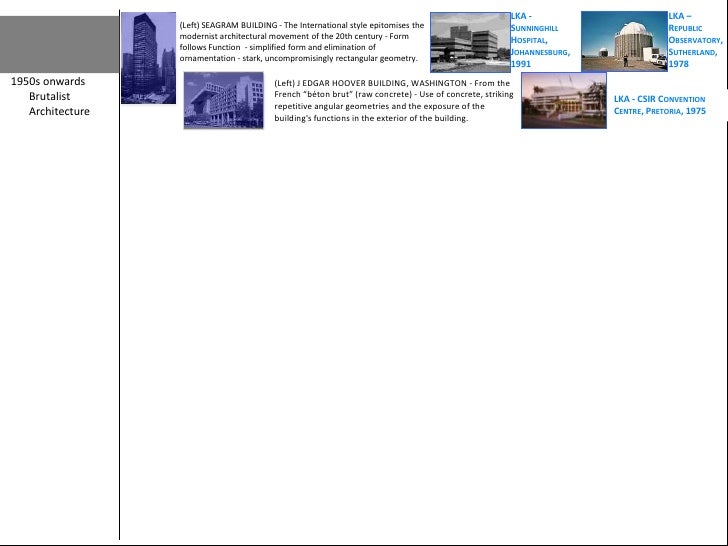
Task: Click the LKA Republic Observatory, Sutherland, 1978 caption
Action: click(x=695, y=40)
